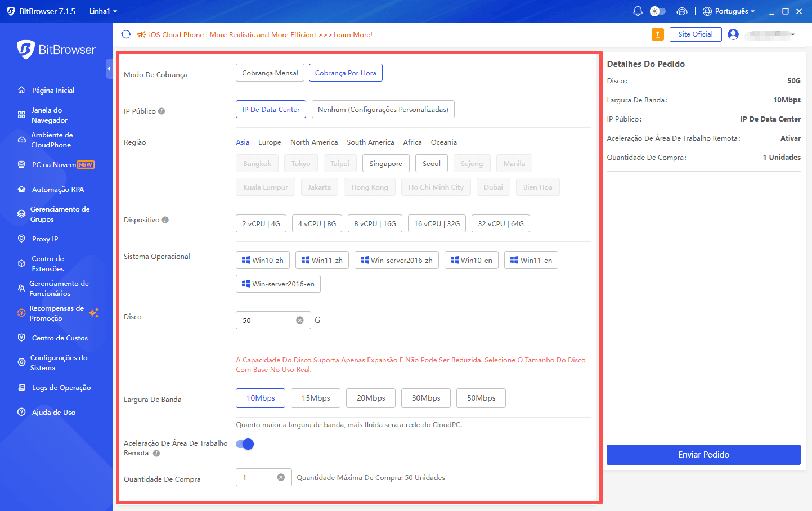Select Cobrança Por Hora billing mode

tap(346, 73)
